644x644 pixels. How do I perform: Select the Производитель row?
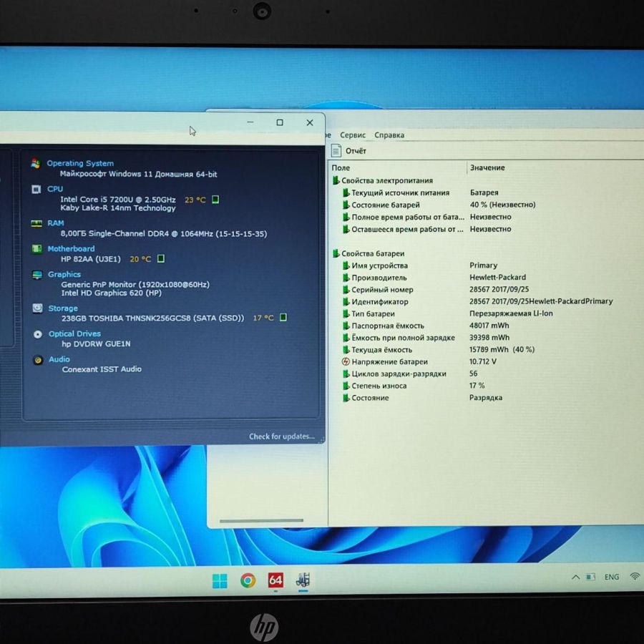click(434, 278)
